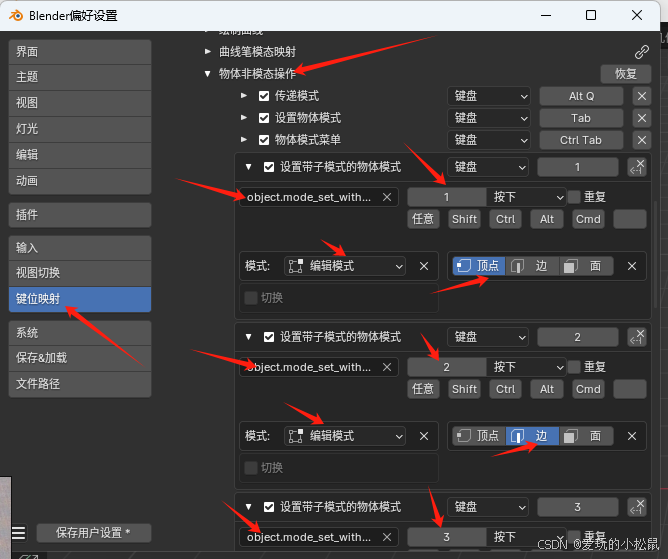The image size is (668, 559).
Task: Toggle the 物体模式菜单 checkbox
Action: tap(264, 140)
